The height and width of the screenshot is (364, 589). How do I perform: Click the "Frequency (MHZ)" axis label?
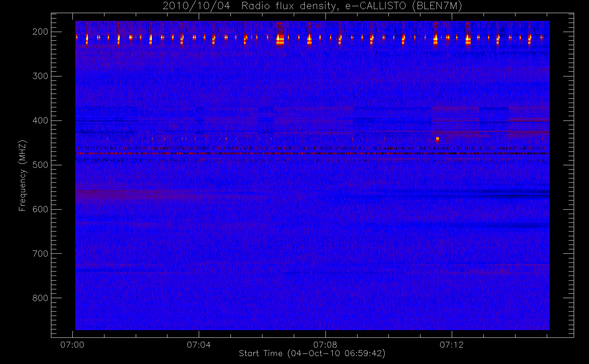(x=23, y=175)
